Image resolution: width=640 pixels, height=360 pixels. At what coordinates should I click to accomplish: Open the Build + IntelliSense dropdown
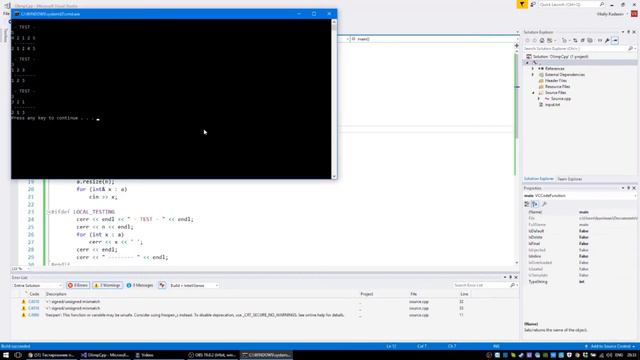[x=194, y=285]
